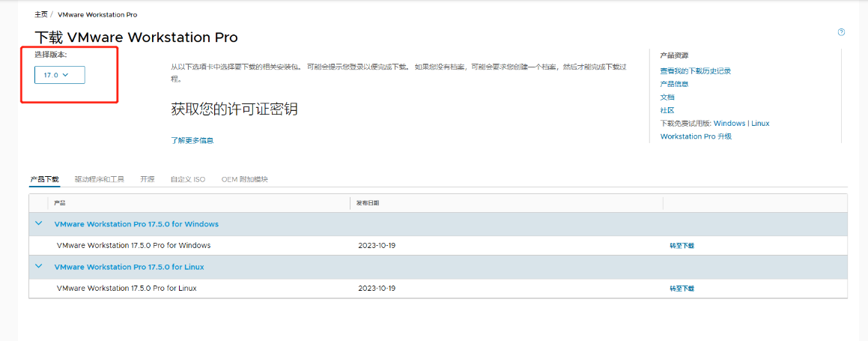Switch to the 产品下载 tab
Screen dimensions: 868x341
pos(44,179)
